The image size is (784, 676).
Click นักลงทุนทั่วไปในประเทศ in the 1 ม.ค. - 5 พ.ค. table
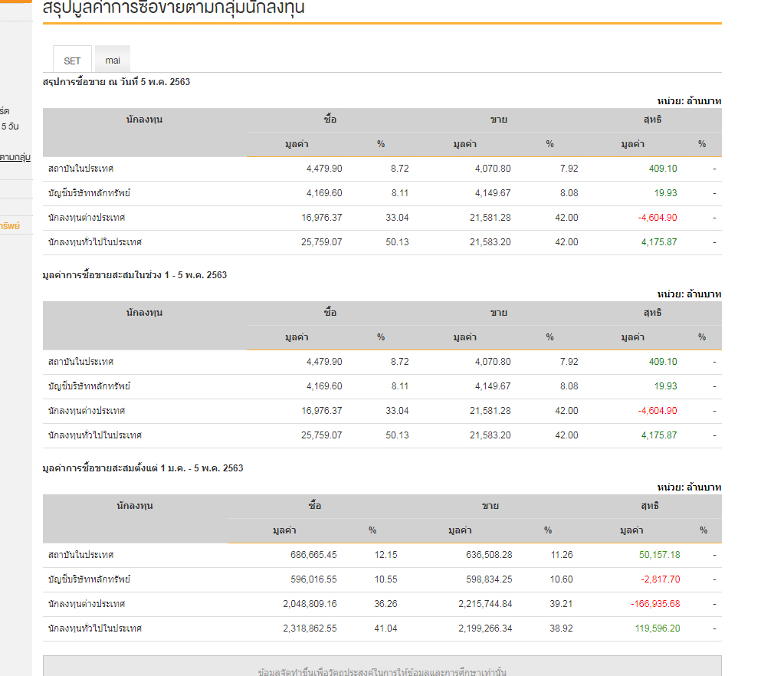point(95,628)
